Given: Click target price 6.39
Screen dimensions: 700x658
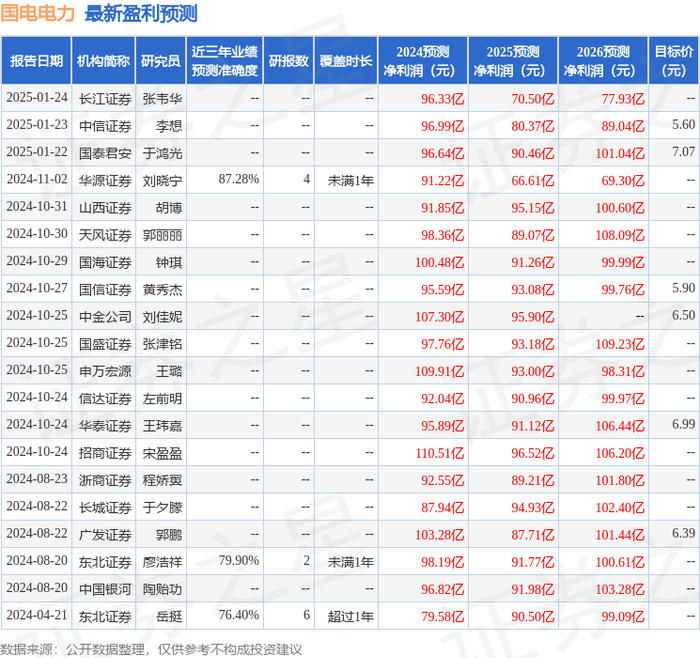Looking at the screenshot, I should [x=683, y=533].
